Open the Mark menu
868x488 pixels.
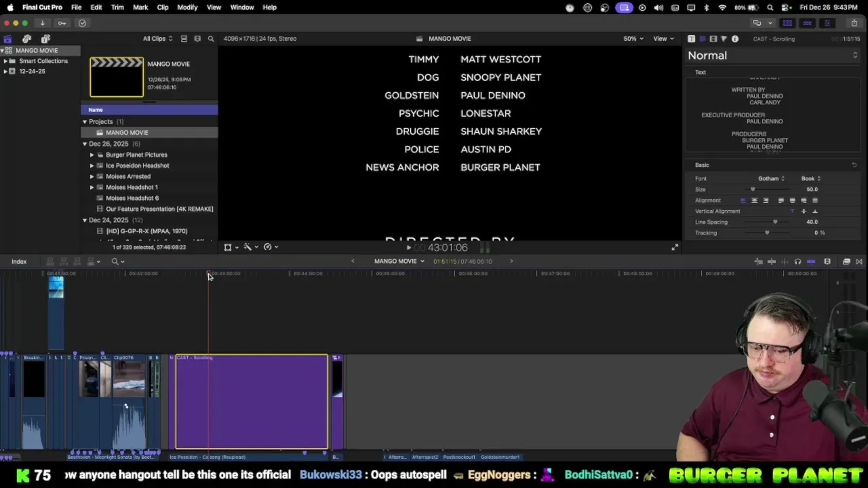(x=140, y=7)
